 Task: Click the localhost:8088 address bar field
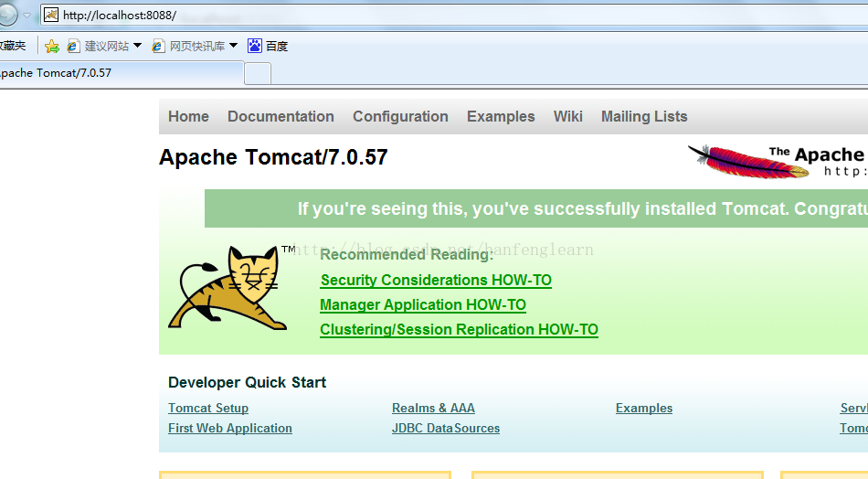point(454,15)
